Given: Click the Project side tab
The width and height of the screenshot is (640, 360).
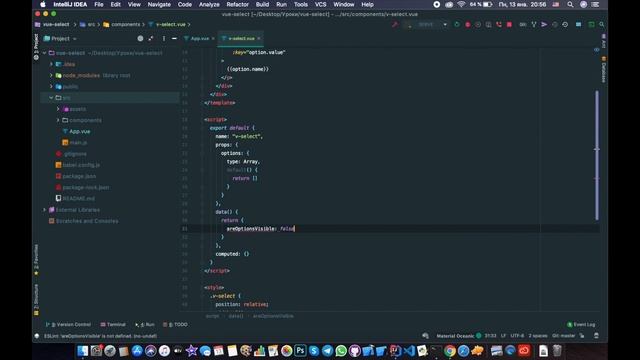Looking at the screenshot, I should 36,47.
